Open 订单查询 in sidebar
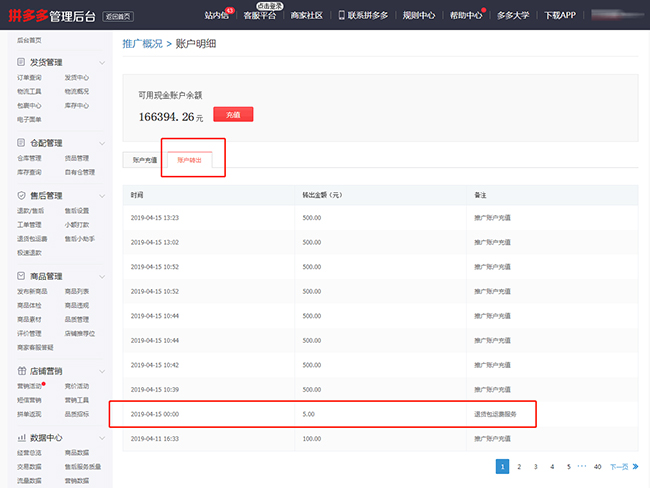Image resolution: width=650 pixels, height=488 pixels. pos(29,78)
